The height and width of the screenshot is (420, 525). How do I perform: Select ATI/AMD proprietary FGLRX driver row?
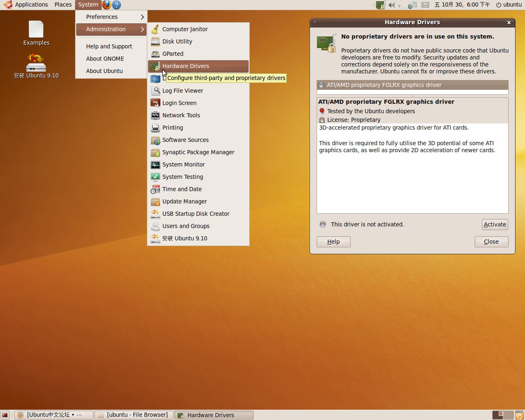413,85
